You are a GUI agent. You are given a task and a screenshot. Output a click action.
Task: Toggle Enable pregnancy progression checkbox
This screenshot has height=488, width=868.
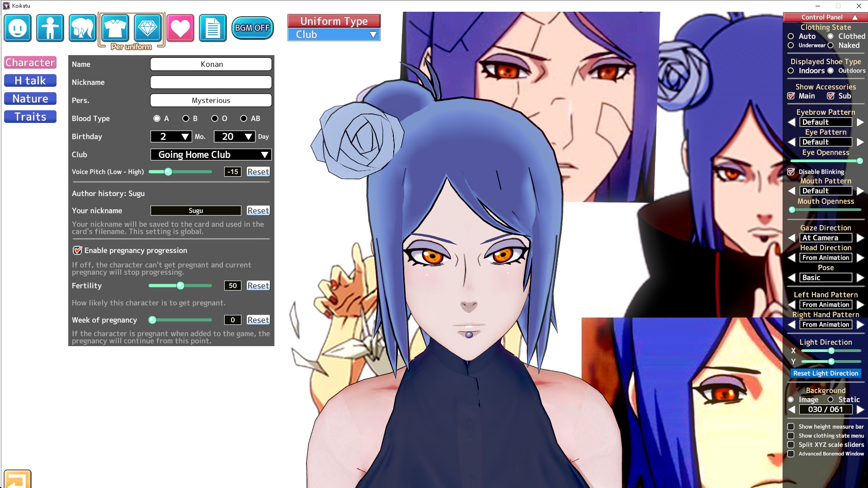tap(77, 250)
